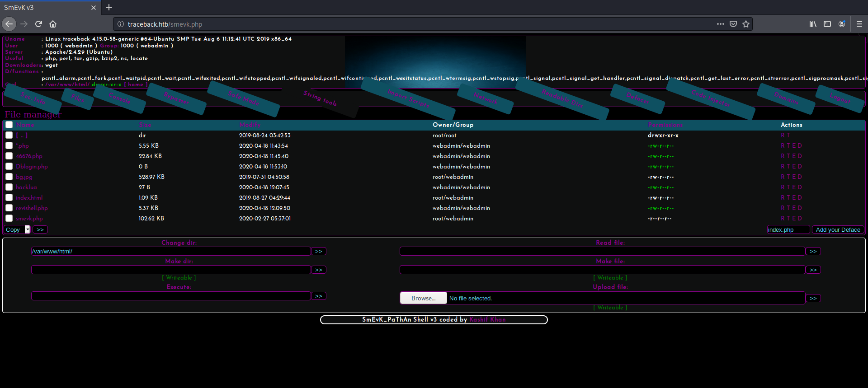Click the Execute command input field
Viewport: 868px width, 388px height.
(x=171, y=296)
